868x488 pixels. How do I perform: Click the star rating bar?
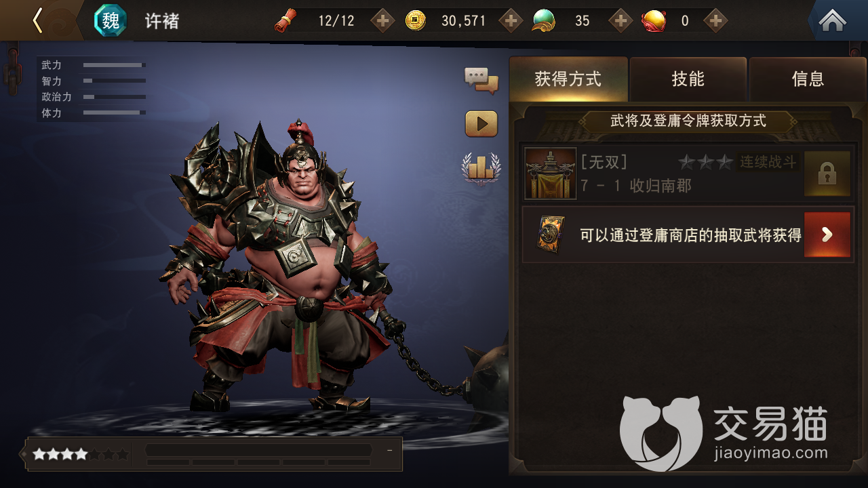pos(80,454)
